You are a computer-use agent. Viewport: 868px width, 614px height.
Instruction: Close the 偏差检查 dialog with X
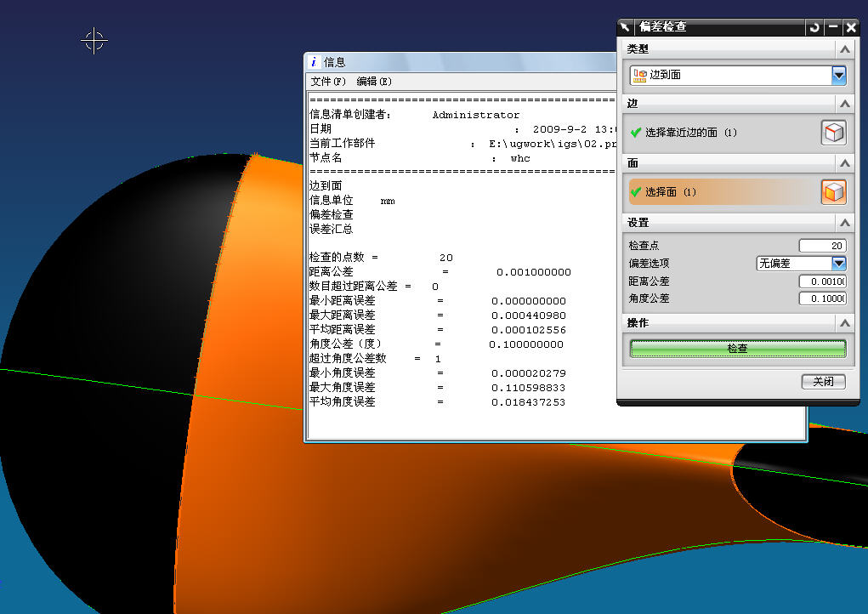851,27
